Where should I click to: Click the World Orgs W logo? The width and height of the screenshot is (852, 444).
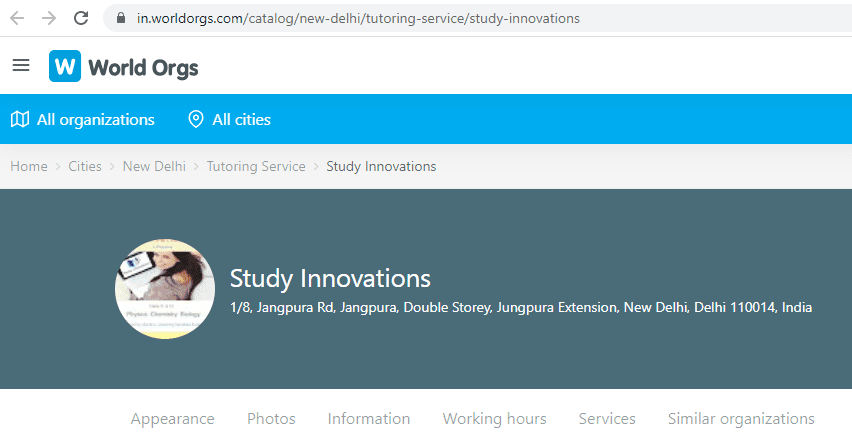coord(65,66)
